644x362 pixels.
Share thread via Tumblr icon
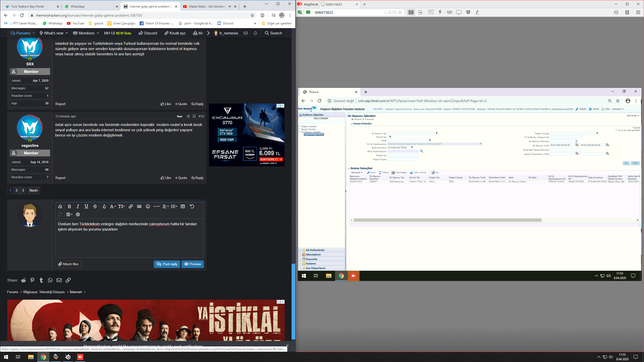click(x=41, y=280)
